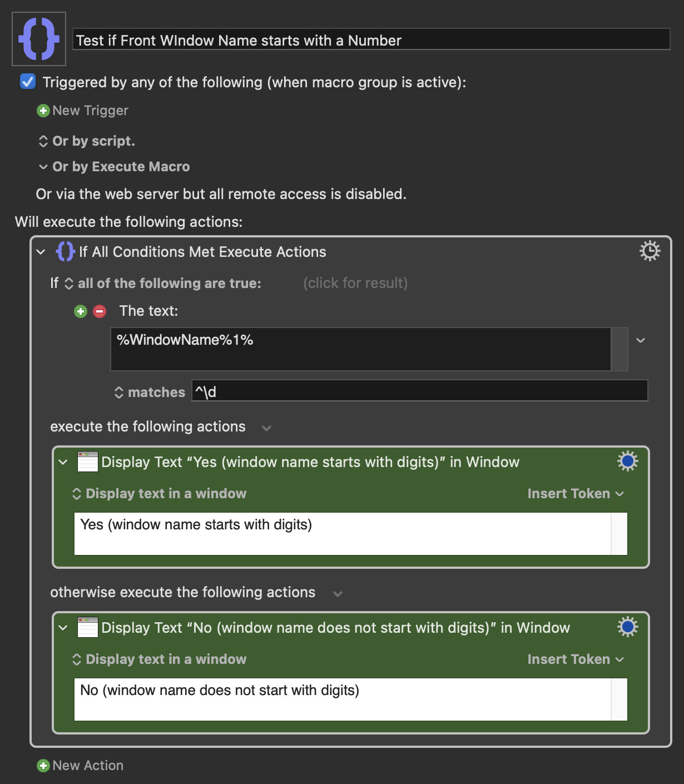Add a condition with green plus button
The height and width of the screenshot is (784, 684).
point(81,311)
